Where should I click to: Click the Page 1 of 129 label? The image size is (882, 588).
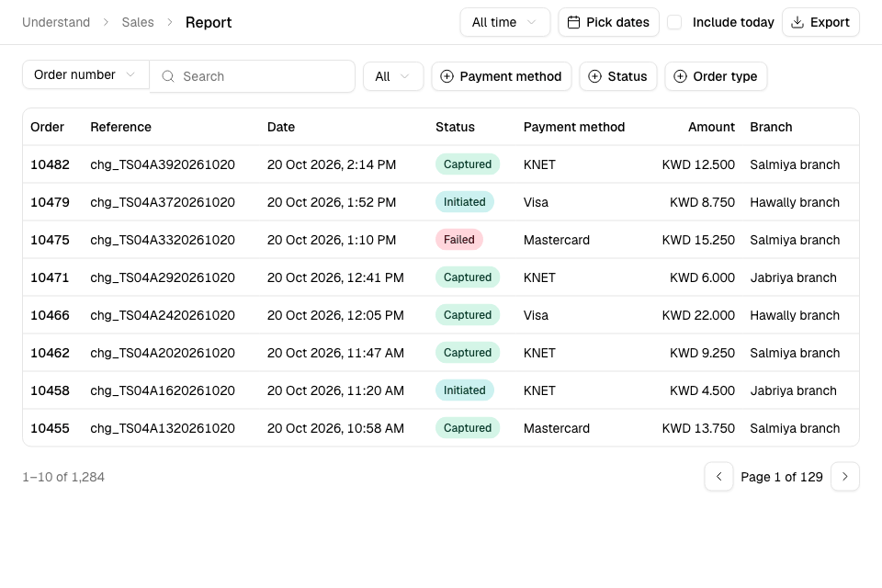pos(782,477)
